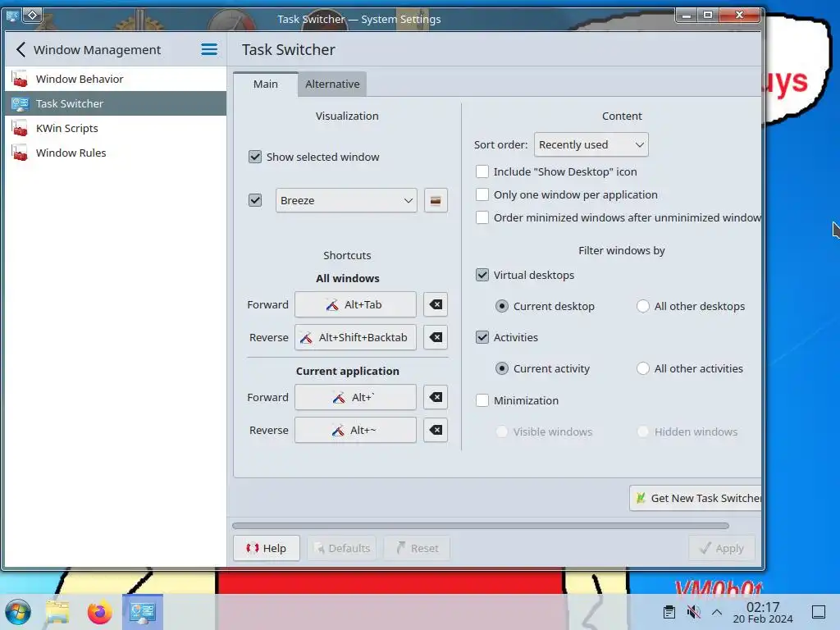Change the Alt+Tab forward shortcut
Viewport: 840px width, 630px height.
[x=355, y=304]
